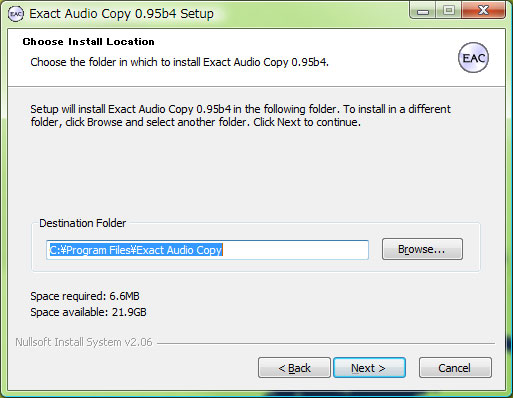The image size is (513, 398).
Task: Click the highlighted C:¥Program Files¥Exact Audio Copy text
Action: coord(136,250)
